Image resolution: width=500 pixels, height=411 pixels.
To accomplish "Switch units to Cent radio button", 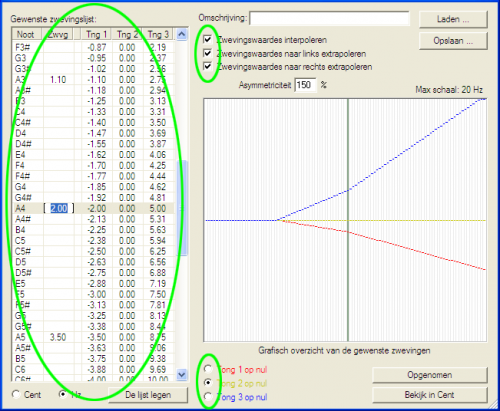I will pyautogui.click(x=16, y=395).
